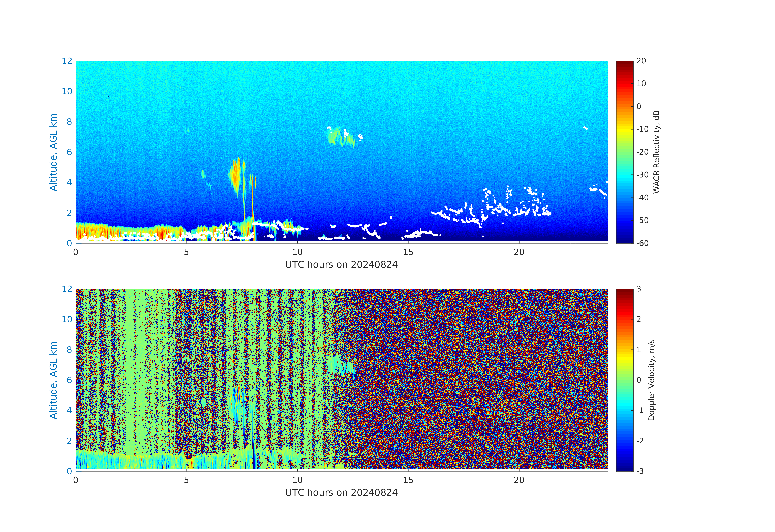The image size is (775, 532).
Task: Click the 3 tick on velocity colorbar
Action: 639,289
